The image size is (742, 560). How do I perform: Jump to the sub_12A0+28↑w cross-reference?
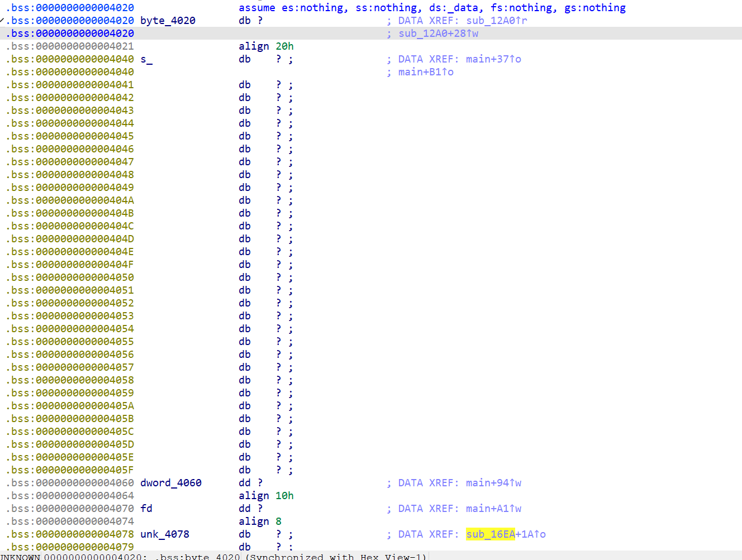click(439, 33)
